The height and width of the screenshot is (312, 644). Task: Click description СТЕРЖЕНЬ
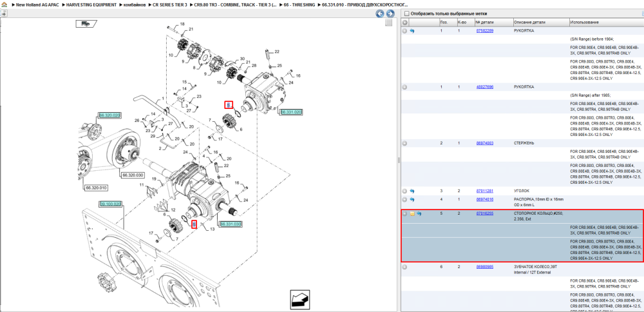pyautogui.click(x=524, y=144)
